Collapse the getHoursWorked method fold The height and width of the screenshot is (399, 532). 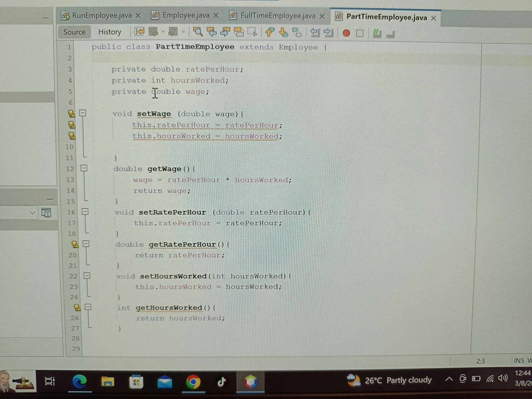click(x=88, y=307)
